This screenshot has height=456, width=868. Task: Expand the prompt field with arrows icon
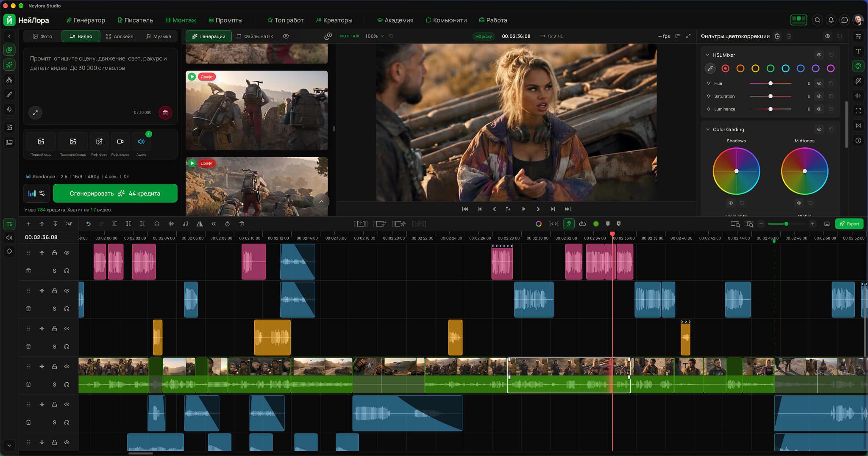[x=35, y=113]
